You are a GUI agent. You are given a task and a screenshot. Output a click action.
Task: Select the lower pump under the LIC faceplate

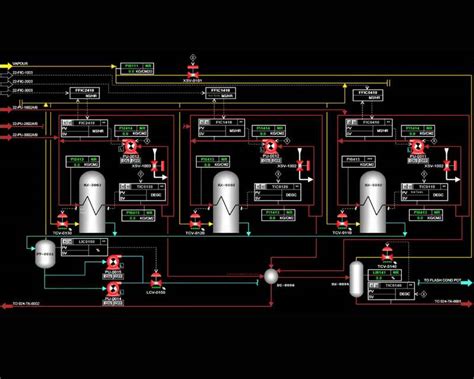tap(114, 290)
